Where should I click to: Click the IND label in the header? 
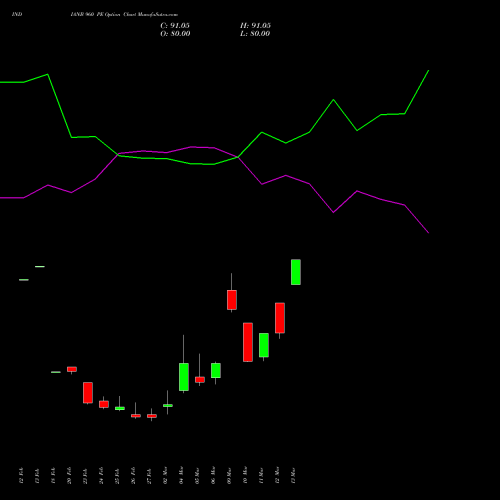[x=17, y=15]
